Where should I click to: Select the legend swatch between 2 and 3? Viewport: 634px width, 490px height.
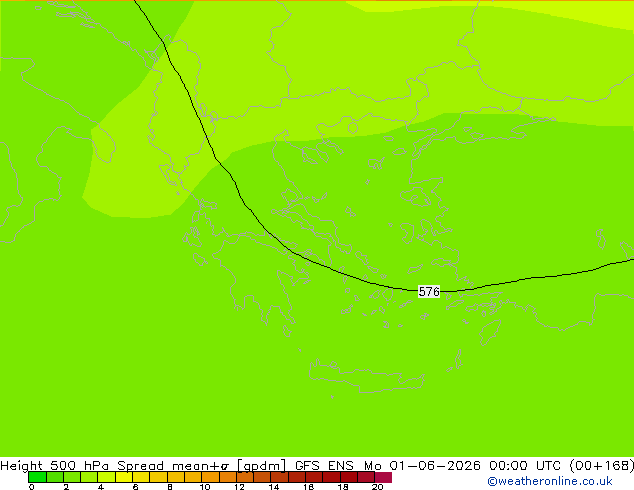pos(72,477)
